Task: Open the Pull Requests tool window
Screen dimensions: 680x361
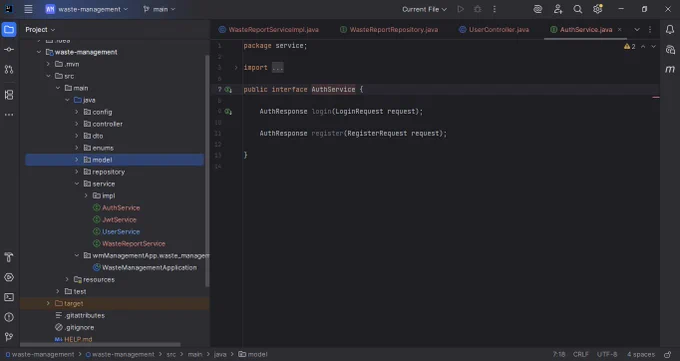Action: (x=9, y=69)
